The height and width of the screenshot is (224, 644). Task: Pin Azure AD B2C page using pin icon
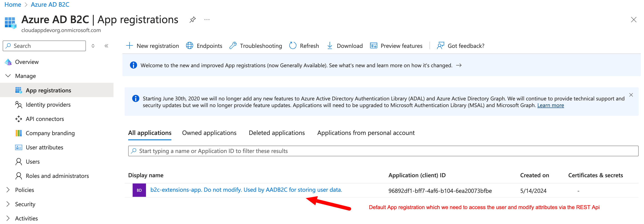click(x=192, y=20)
